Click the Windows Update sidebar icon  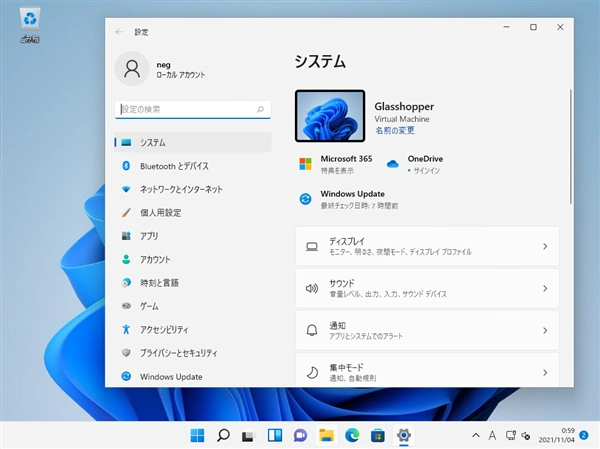click(x=126, y=376)
